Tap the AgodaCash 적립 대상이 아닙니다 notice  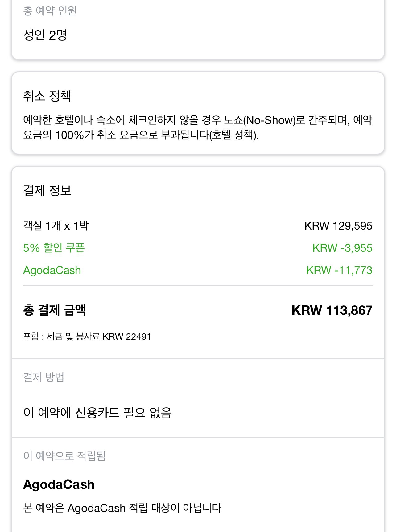pos(122,508)
